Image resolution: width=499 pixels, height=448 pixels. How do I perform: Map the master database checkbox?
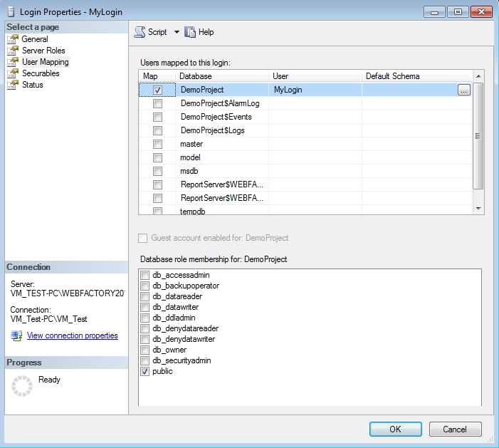(157, 144)
